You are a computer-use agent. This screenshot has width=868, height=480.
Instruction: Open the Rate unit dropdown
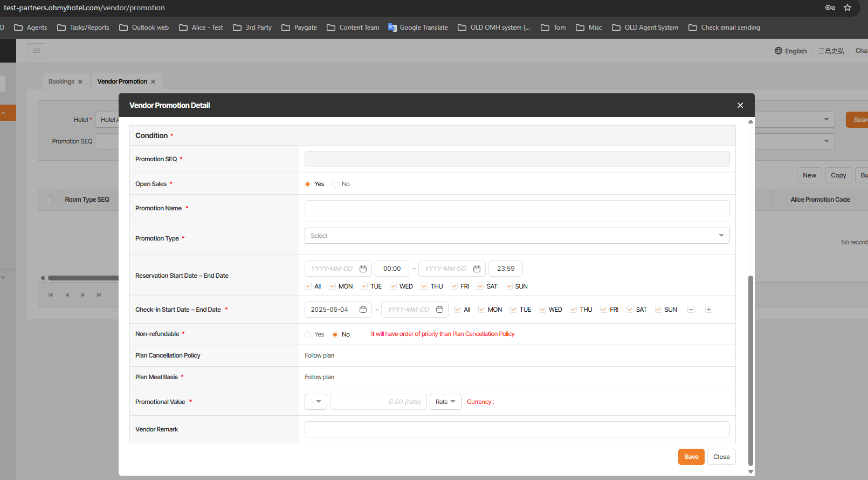445,402
